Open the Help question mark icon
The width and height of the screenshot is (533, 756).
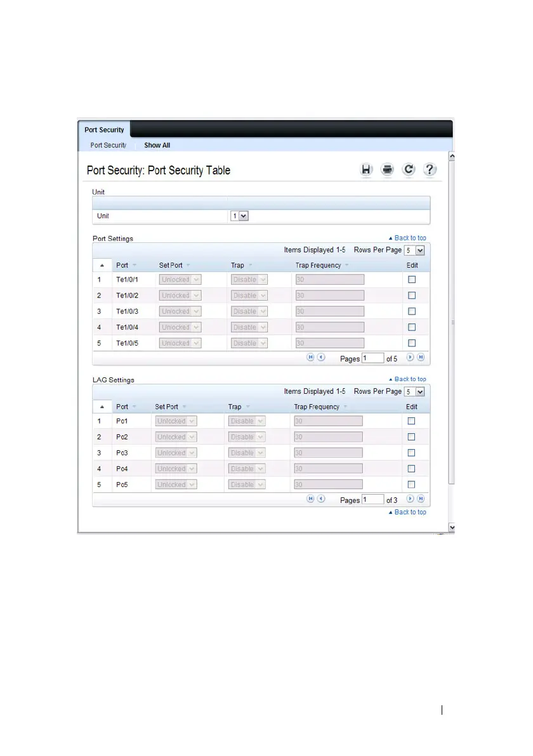(430, 169)
